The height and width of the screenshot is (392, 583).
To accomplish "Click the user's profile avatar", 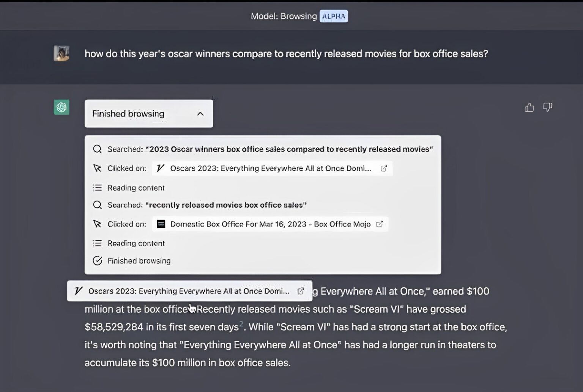I will tap(61, 53).
